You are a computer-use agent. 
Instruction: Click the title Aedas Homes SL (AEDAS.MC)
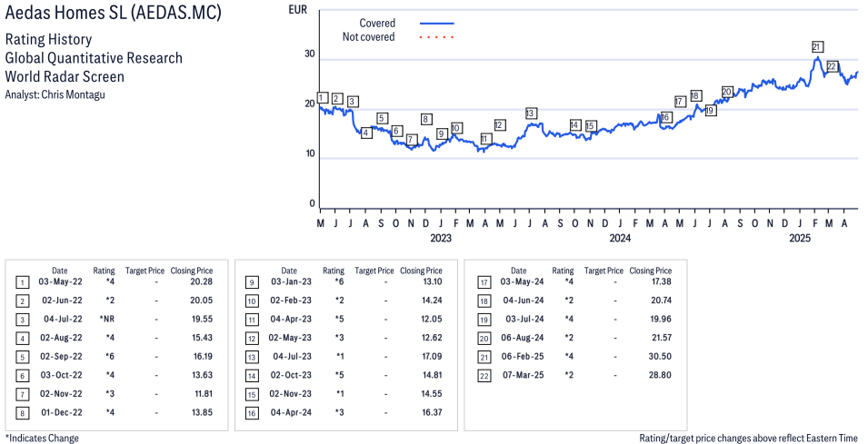[113, 12]
